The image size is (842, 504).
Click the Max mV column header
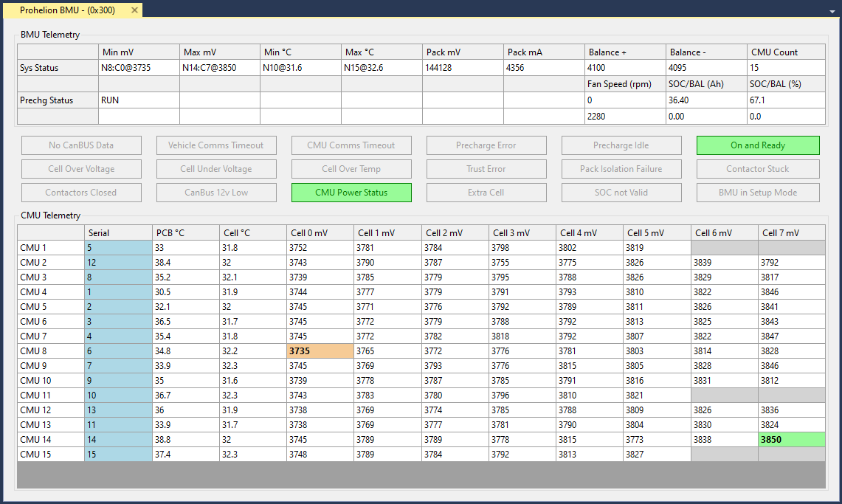(x=220, y=52)
